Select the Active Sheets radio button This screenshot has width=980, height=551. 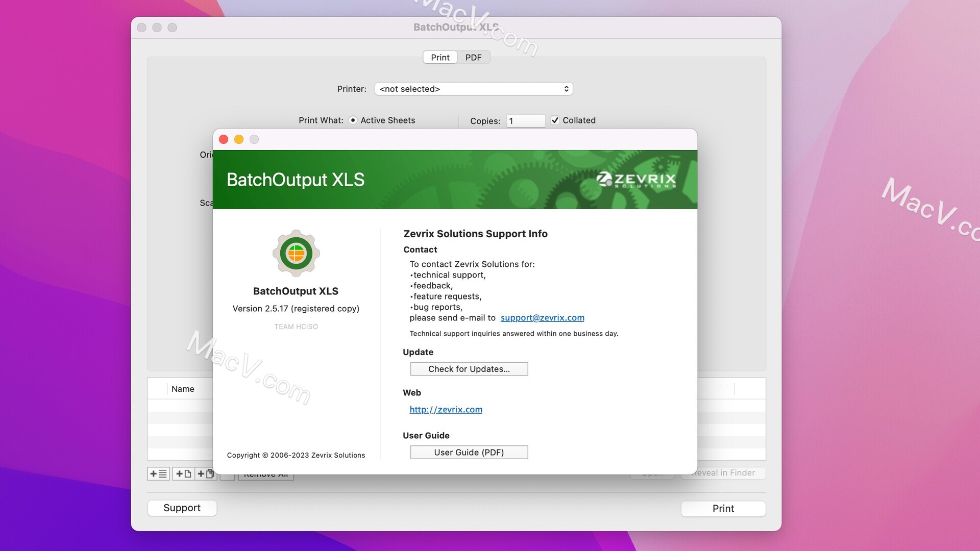(353, 120)
